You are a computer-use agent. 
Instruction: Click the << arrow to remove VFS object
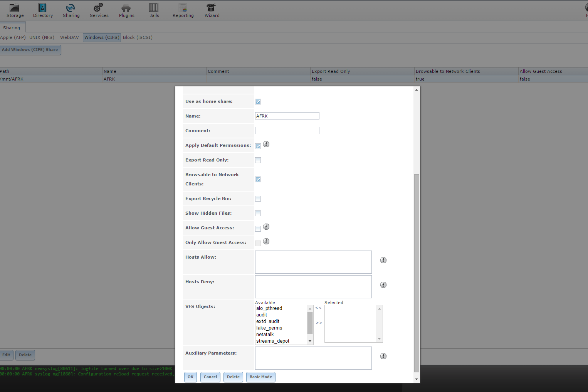[318, 308]
